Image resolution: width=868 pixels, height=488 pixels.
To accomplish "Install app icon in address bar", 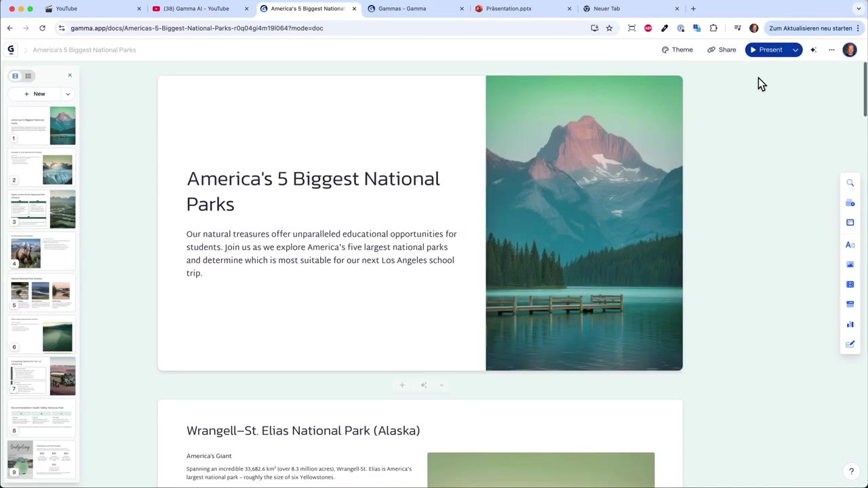I will [x=595, y=28].
